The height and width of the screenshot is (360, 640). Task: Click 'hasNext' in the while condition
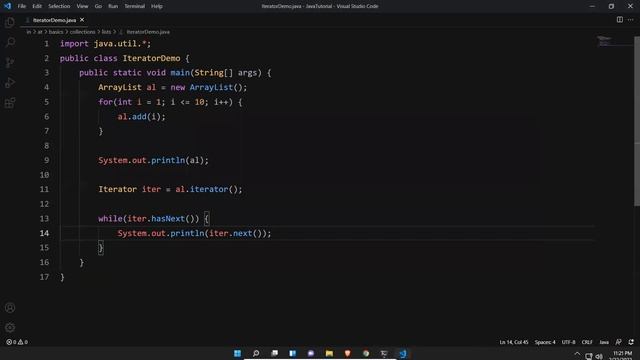point(168,219)
